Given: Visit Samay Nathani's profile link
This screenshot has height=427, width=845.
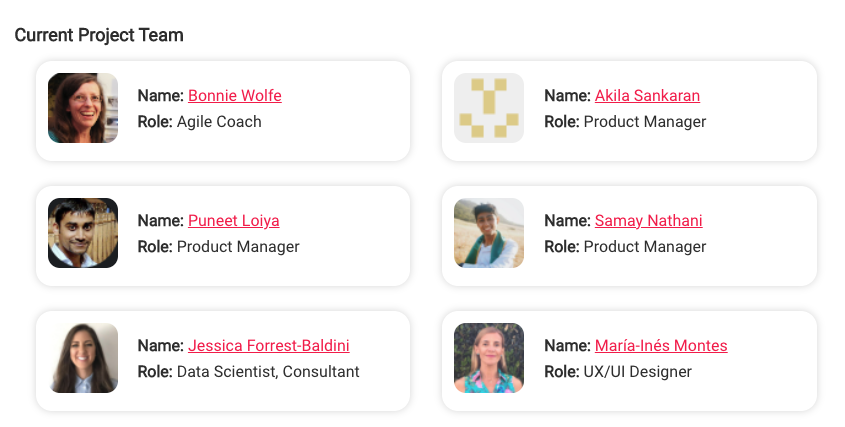Looking at the screenshot, I should (x=648, y=221).
